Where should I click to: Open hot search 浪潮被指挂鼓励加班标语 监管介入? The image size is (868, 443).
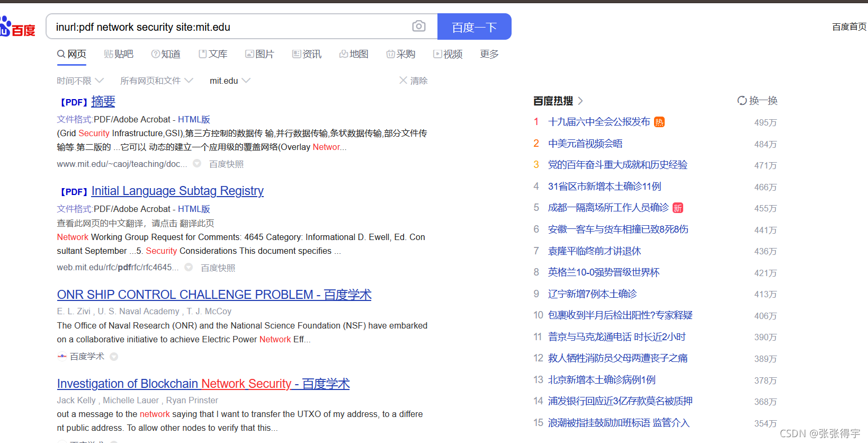point(619,423)
